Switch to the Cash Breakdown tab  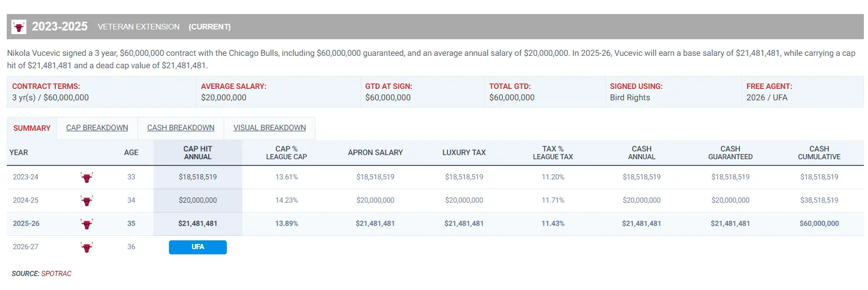pos(181,128)
